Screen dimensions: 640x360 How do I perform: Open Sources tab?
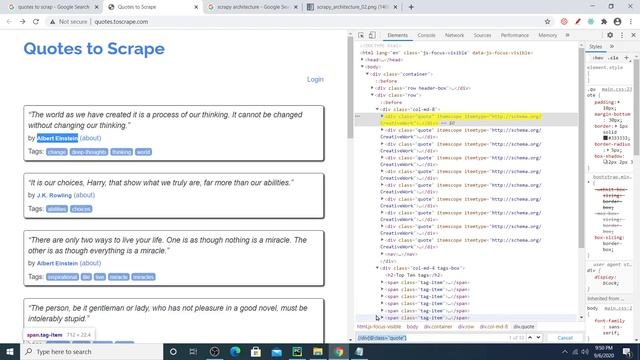(482, 36)
